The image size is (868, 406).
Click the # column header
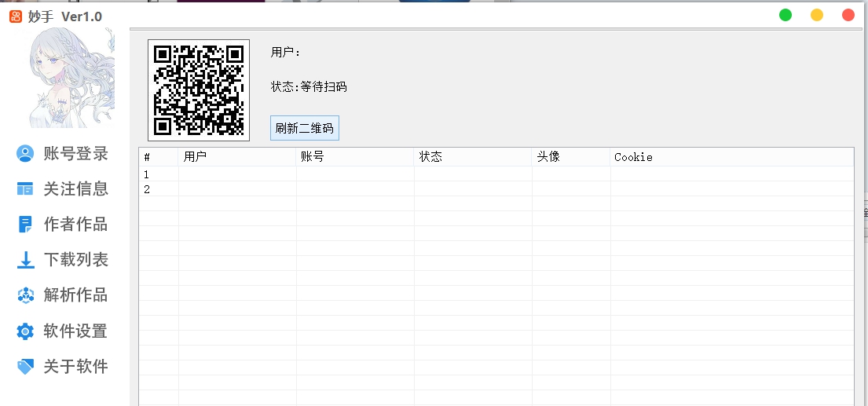[x=159, y=157]
